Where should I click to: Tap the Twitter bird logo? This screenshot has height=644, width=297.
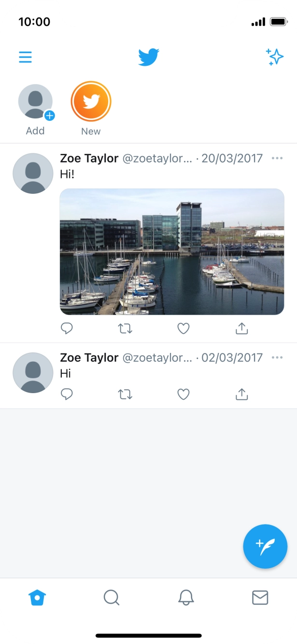coord(148,57)
